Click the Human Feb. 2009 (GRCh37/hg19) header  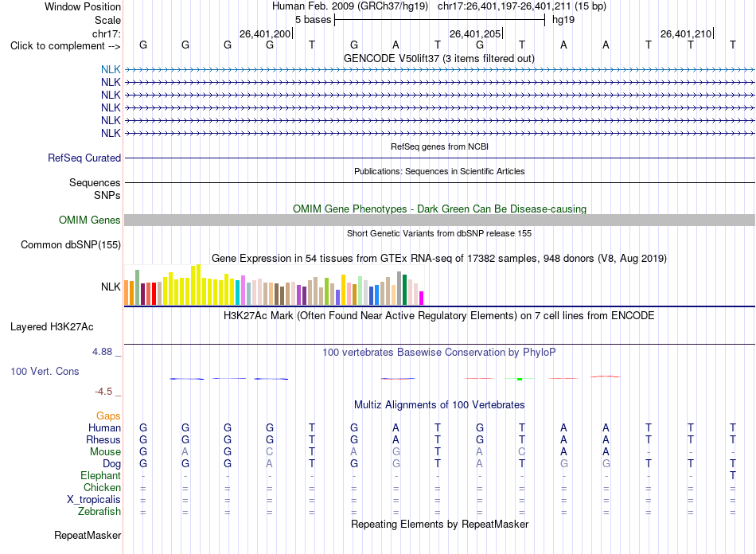click(350, 6)
